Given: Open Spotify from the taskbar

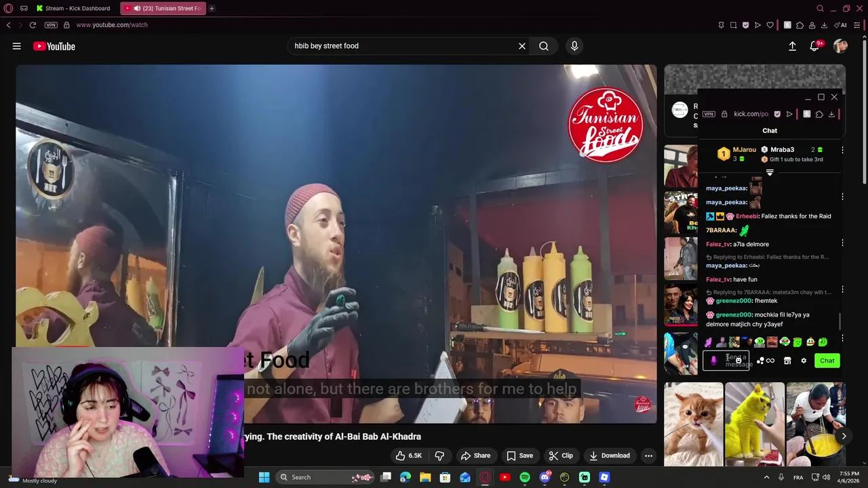Looking at the screenshot, I should pos(525,477).
